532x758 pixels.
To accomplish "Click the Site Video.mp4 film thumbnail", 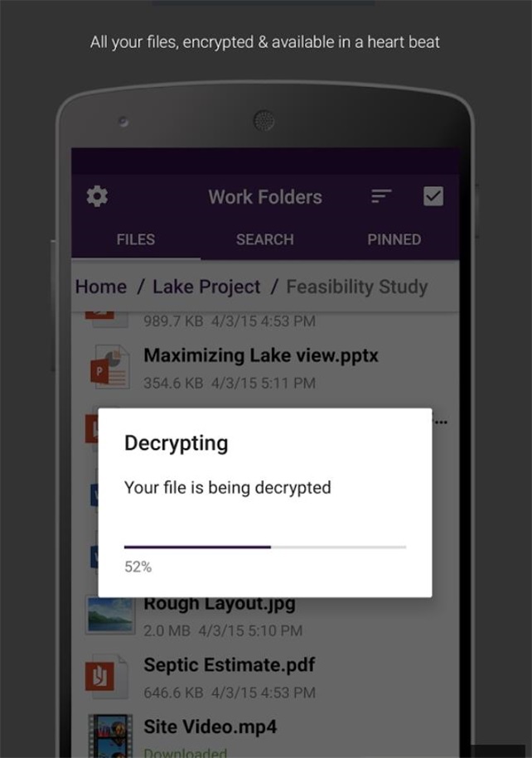I will (x=110, y=736).
